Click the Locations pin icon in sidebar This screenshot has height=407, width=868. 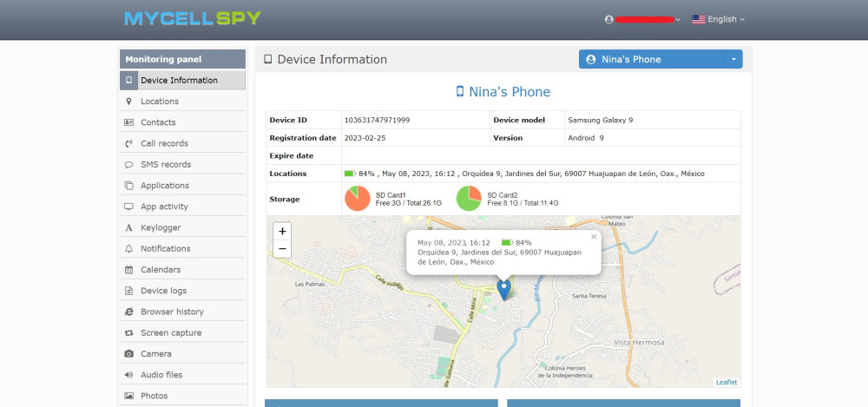pos(129,102)
